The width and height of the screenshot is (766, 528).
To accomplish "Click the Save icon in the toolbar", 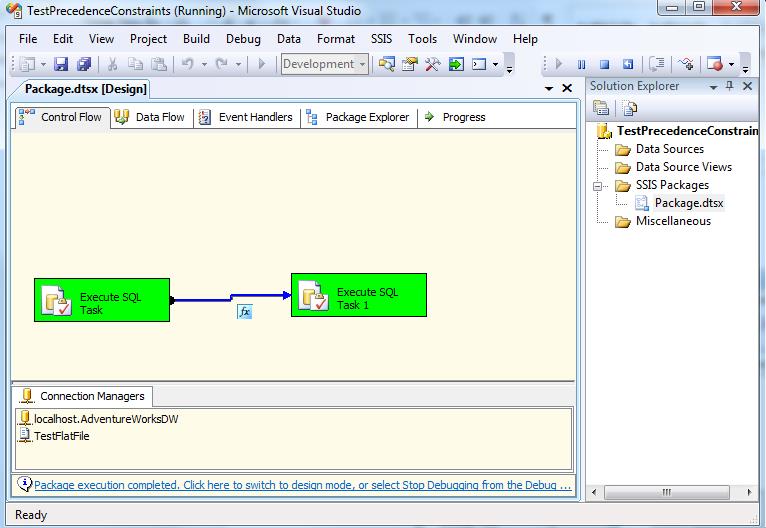I will click(61, 64).
